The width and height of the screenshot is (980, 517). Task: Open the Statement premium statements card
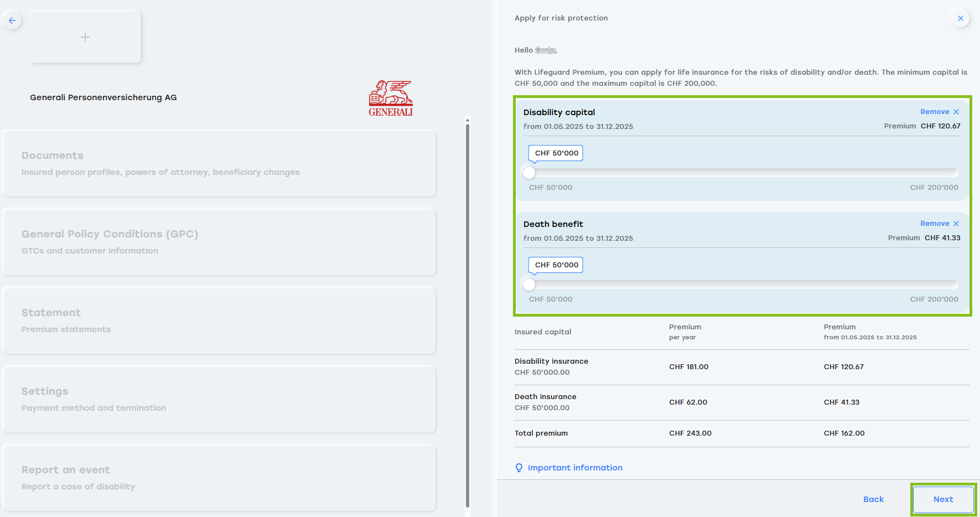click(220, 320)
